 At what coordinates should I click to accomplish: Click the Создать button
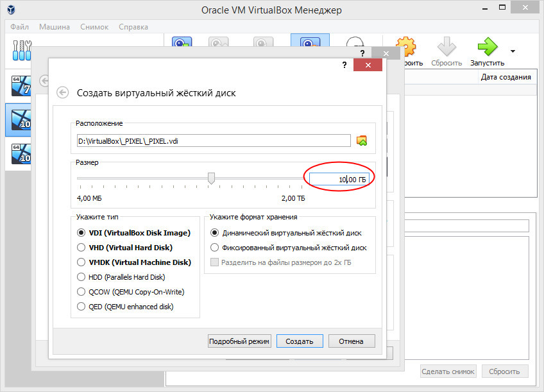point(300,341)
